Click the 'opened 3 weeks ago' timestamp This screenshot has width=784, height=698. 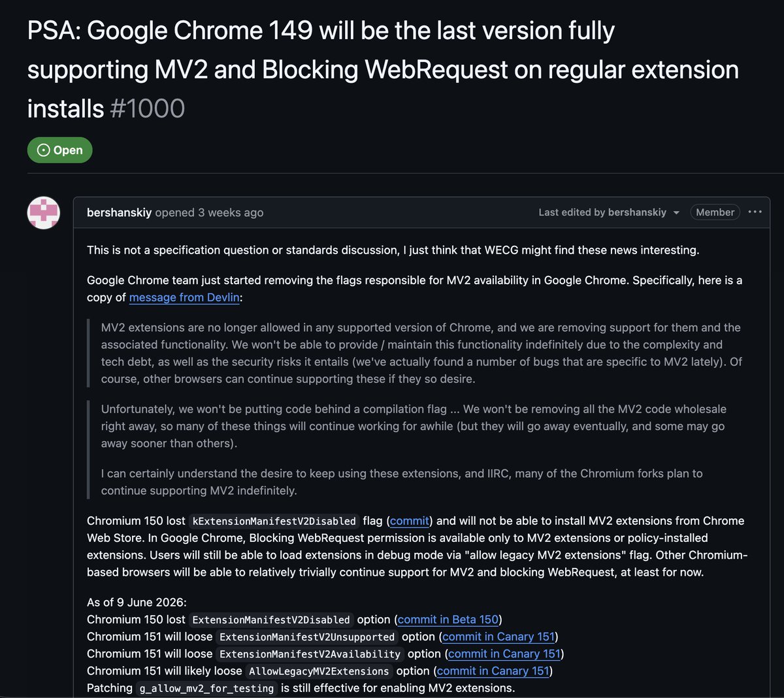(x=209, y=212)
